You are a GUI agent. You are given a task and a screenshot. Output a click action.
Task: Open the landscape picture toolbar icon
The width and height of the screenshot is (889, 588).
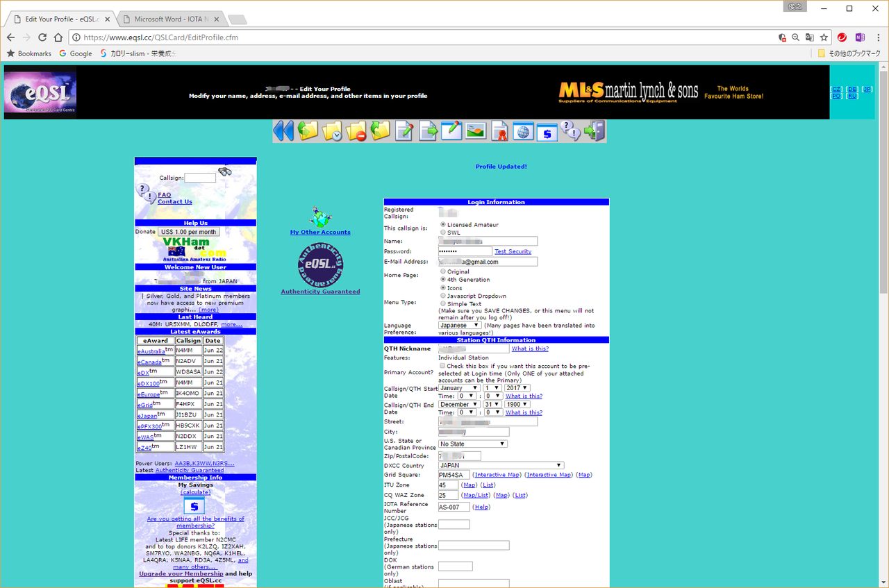pyautogui.click(x=476, y=131)
